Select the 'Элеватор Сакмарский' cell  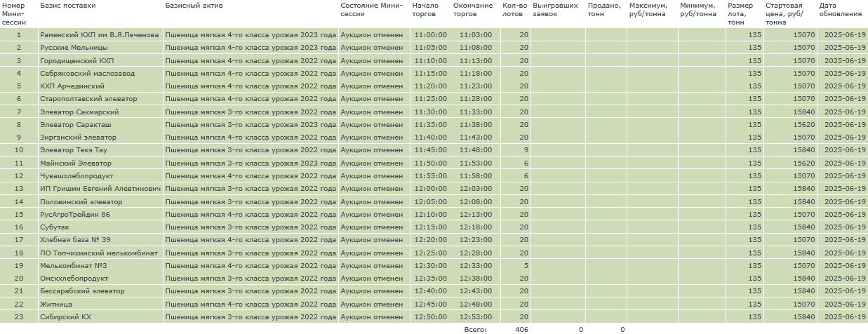[100, 112]
